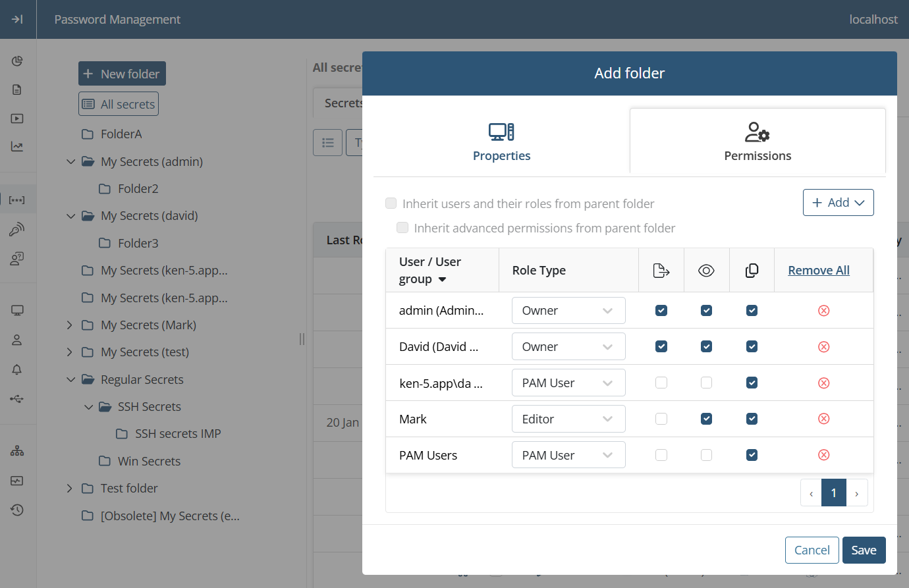Open the dashboard pie chart icon
This screenshot has width=909, height=588.
tap(17, 61)
